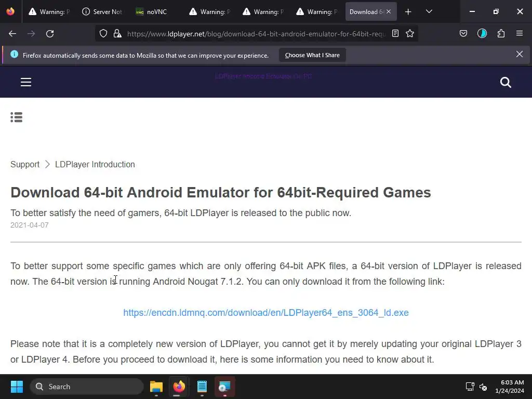Screen dimensions: 532x399
Task: Switch to the Warning tab beside Download tab
Action: (317, 11)
